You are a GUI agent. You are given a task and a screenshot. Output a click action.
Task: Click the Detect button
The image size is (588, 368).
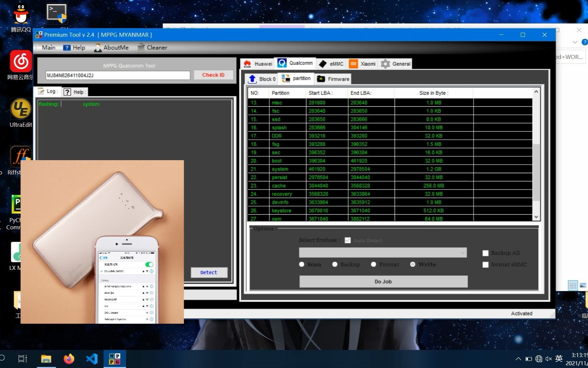(209, 273)
